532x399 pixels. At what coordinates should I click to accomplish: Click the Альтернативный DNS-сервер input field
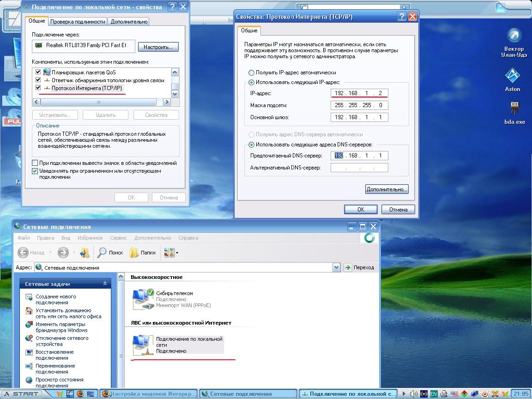(359, 168)
